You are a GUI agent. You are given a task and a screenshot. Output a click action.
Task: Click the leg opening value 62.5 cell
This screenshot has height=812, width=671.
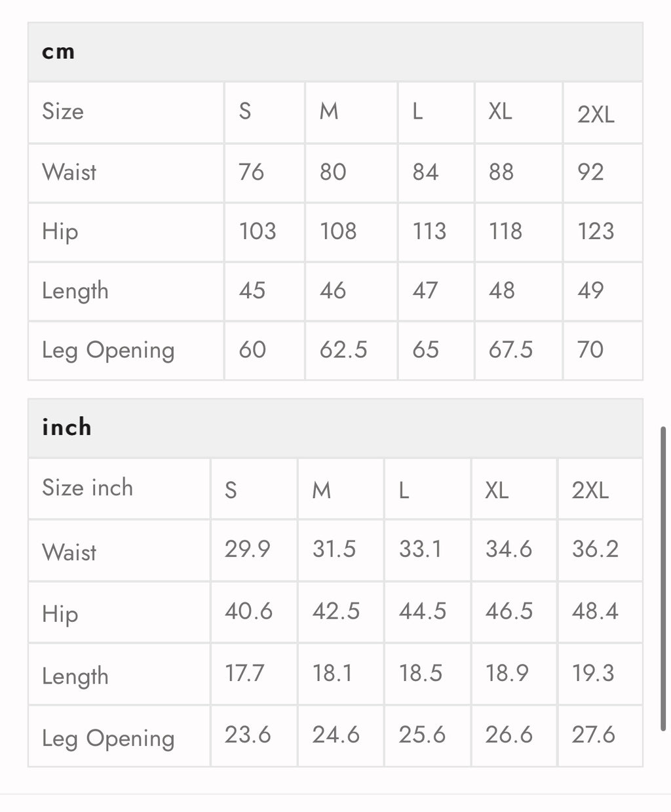point(343,350)
